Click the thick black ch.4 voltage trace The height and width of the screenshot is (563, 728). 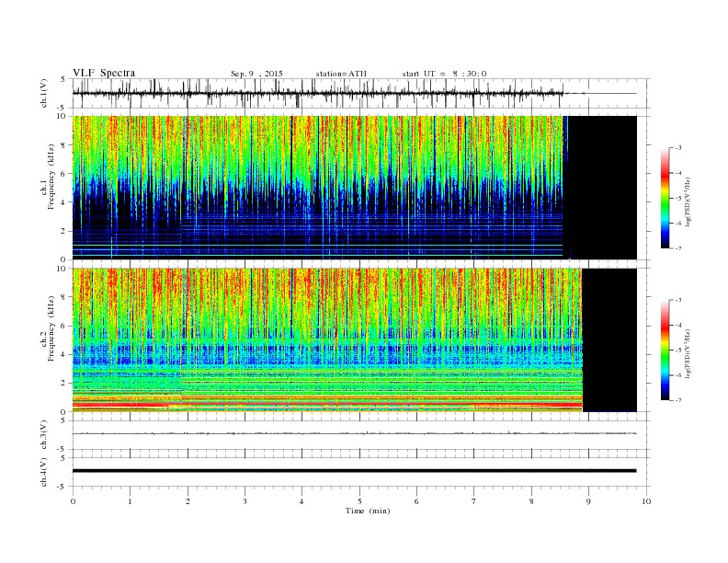(355, 471)
